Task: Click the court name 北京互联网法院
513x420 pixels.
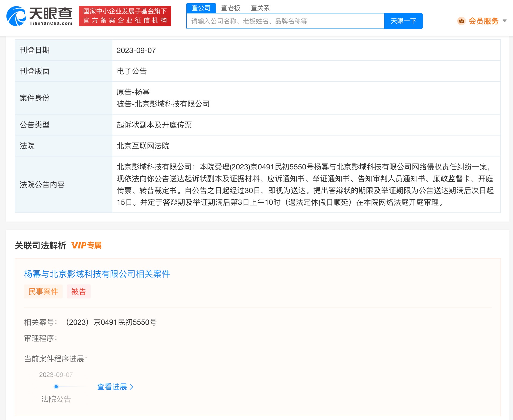Action: (143, 146)
